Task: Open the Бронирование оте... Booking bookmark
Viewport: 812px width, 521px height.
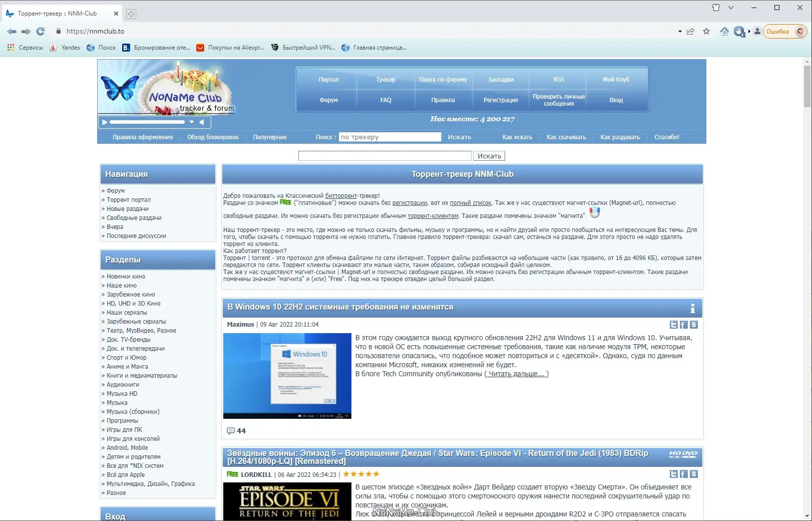Action: (156, 48)
